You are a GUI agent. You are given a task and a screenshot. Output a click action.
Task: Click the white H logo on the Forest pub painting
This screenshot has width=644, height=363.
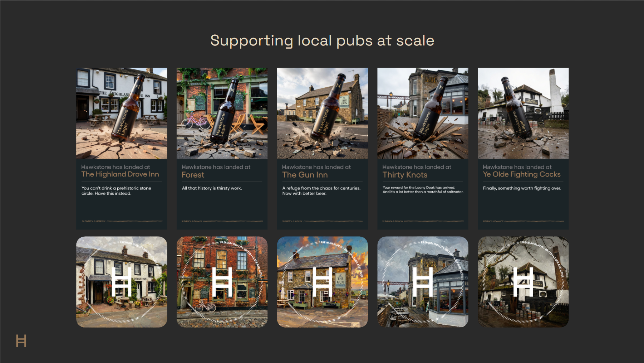[222, 282]
